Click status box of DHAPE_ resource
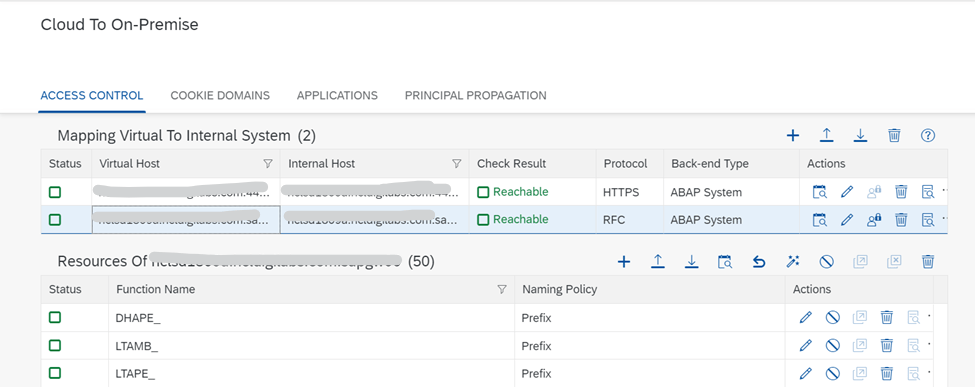975x387 pixels. (55, 317)
